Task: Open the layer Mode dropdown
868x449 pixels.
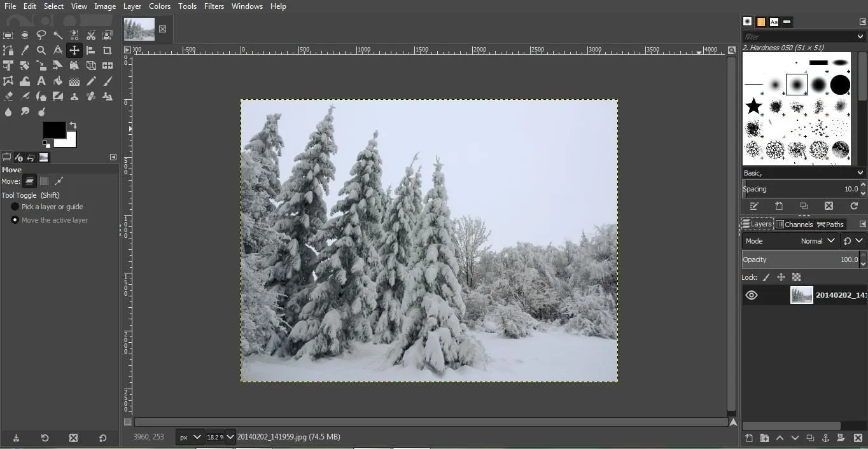Action: coord(818,240)
